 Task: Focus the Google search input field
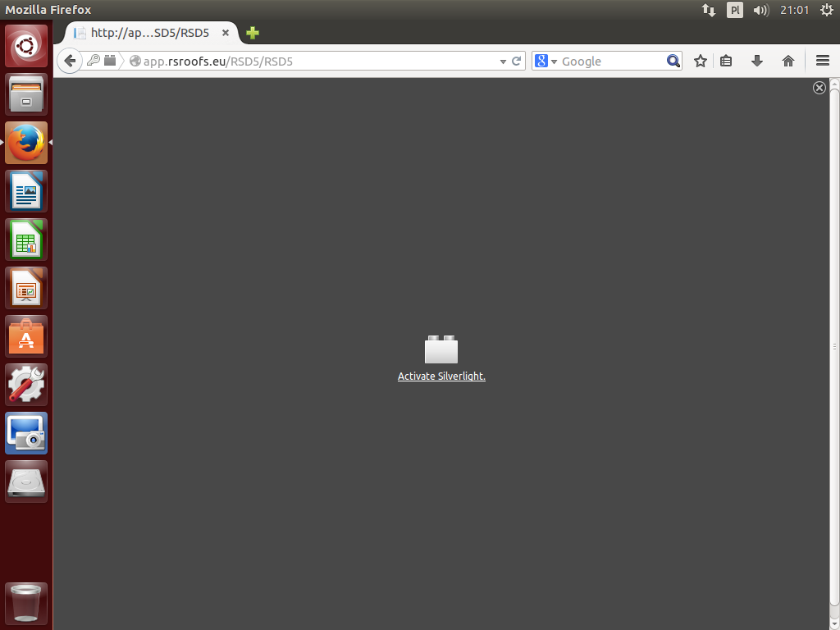click(611, 62)
